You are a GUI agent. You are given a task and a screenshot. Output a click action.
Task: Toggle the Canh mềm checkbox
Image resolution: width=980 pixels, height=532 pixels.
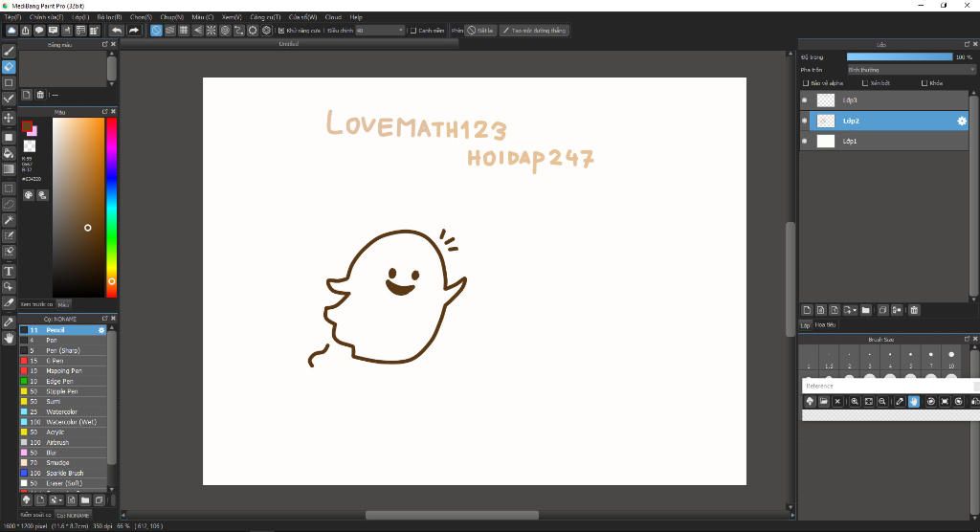click(413, 30)
